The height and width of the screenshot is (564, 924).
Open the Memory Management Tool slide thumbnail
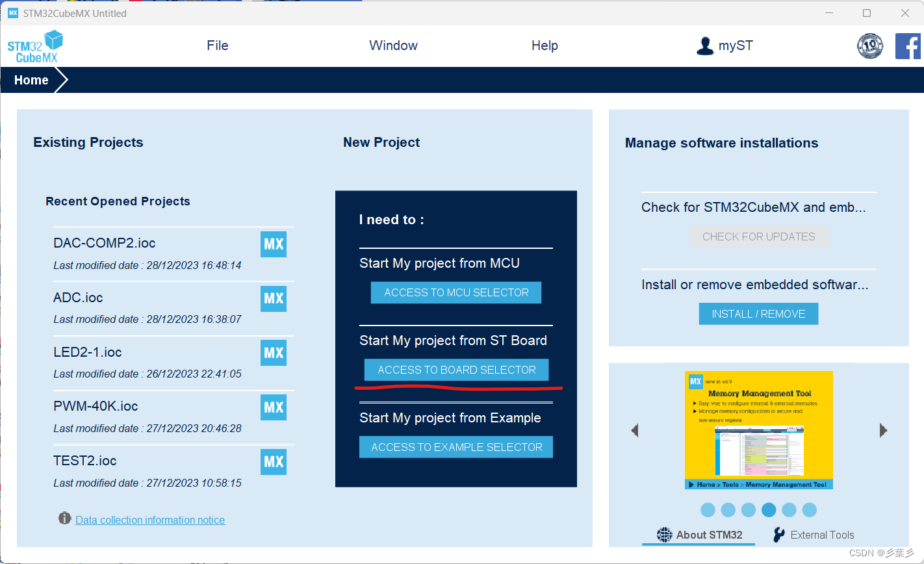coord(759,430)
